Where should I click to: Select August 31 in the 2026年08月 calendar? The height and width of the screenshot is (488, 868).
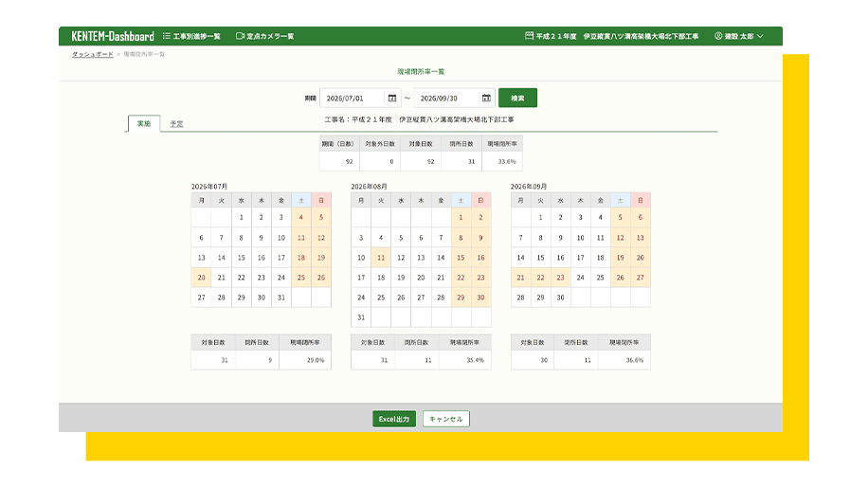tap(361, 317)
